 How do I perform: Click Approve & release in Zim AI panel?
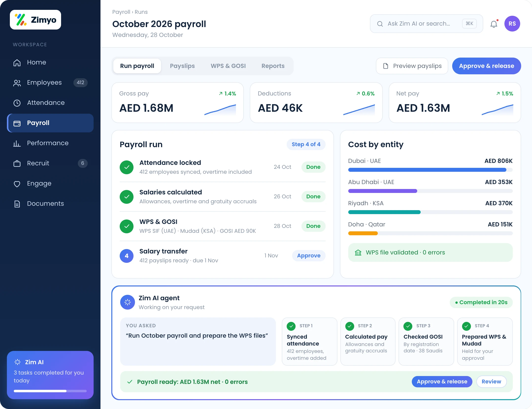pyautogui.click(x=442, y=382)
